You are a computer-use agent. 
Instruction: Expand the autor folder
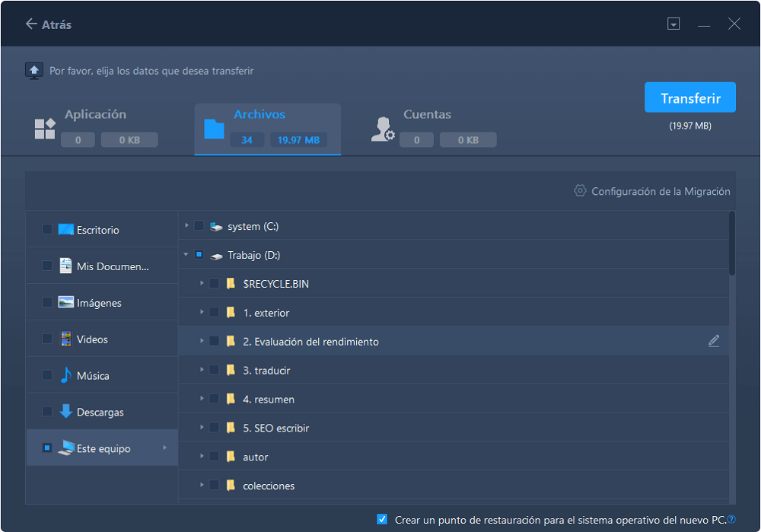coord(202,457)
